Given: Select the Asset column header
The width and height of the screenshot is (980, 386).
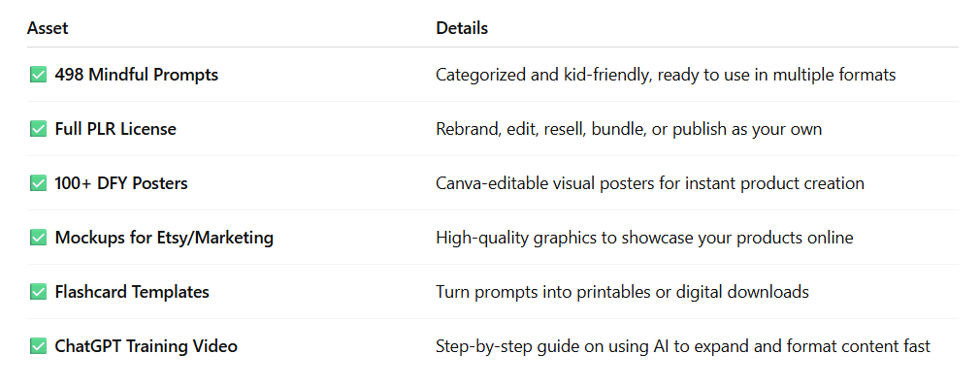Looking at the screenshot, I should pyautogui.click(x=48, y=28).
